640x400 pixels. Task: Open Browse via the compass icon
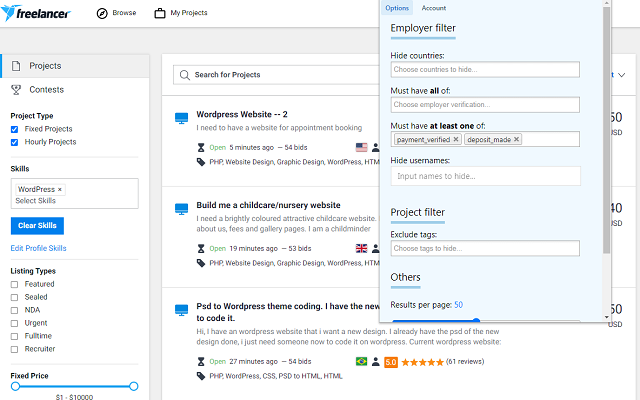tap(102, 13)
